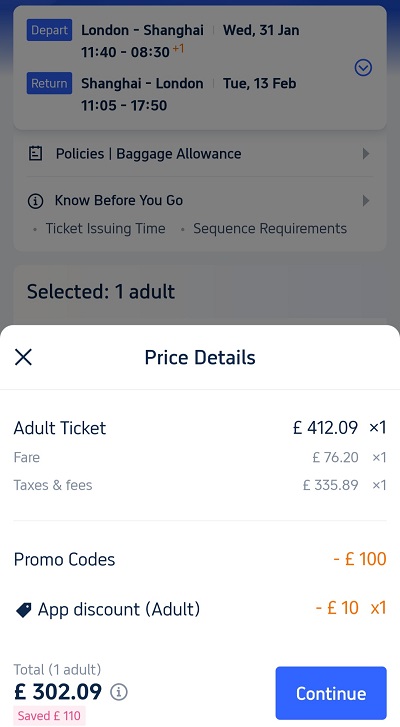This screenshot has height=727, width=400.
Task: Click the Know Before You Go info icon
Action: click(35, 201)
